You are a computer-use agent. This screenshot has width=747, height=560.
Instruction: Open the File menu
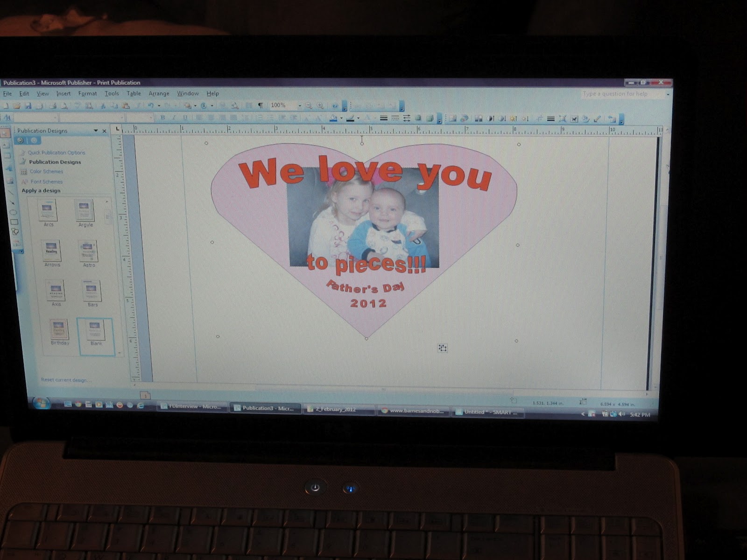click(x=7, y=94)
